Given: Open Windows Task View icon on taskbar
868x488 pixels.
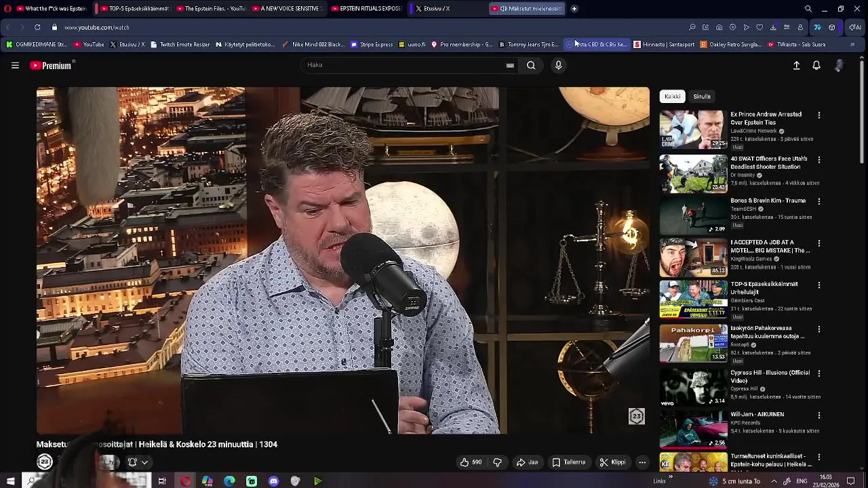Looking at the screenshot, I should pos(162,481).
